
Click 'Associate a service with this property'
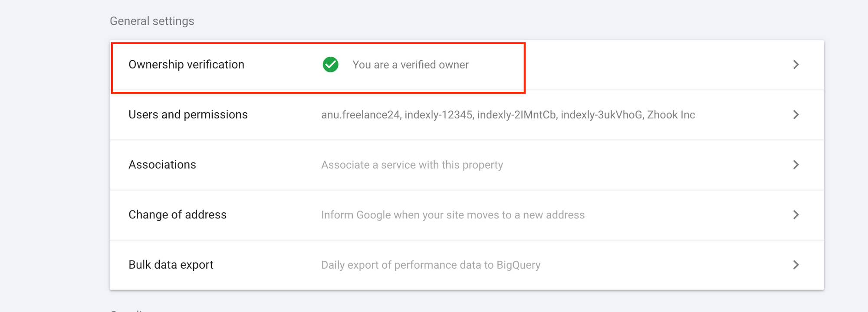coord(412,165)
